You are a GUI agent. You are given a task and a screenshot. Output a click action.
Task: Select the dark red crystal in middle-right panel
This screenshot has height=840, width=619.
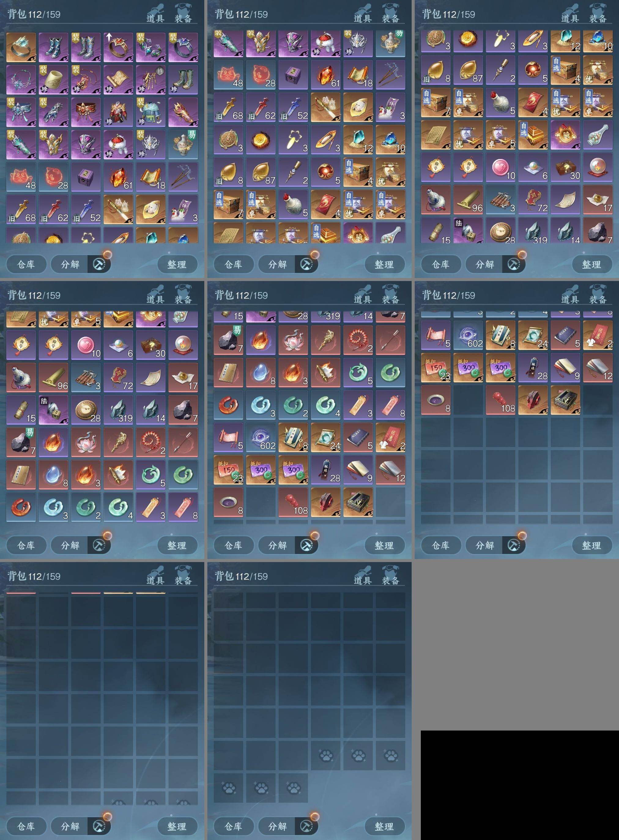[533, 400]
